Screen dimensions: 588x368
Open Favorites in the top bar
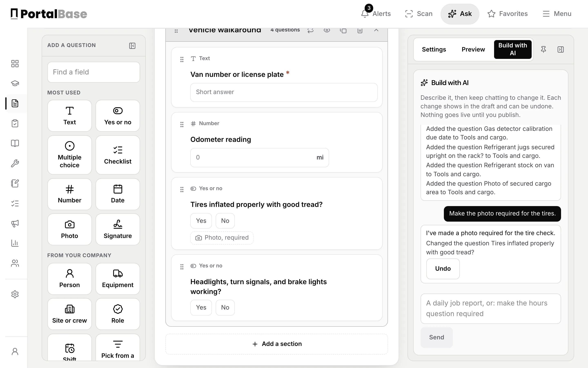pyautogui.click(x=508, y=14)
